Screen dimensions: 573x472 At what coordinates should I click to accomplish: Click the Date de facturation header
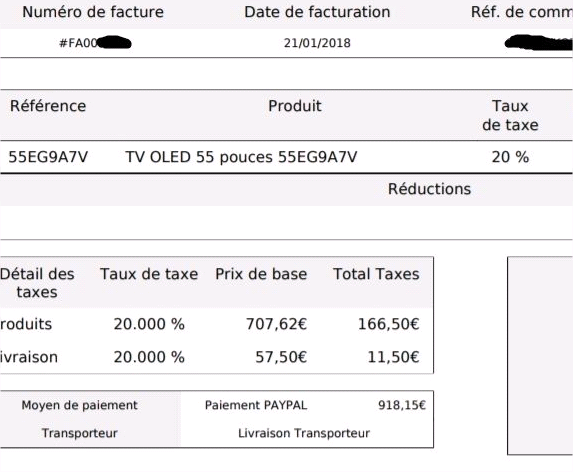click(x=317, y=12)
